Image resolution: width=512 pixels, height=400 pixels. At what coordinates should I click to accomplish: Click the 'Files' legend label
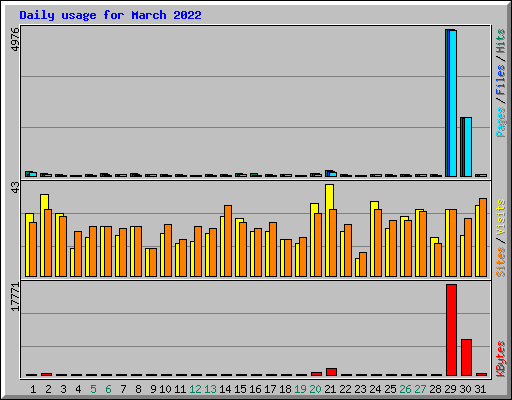coord(501,80)
